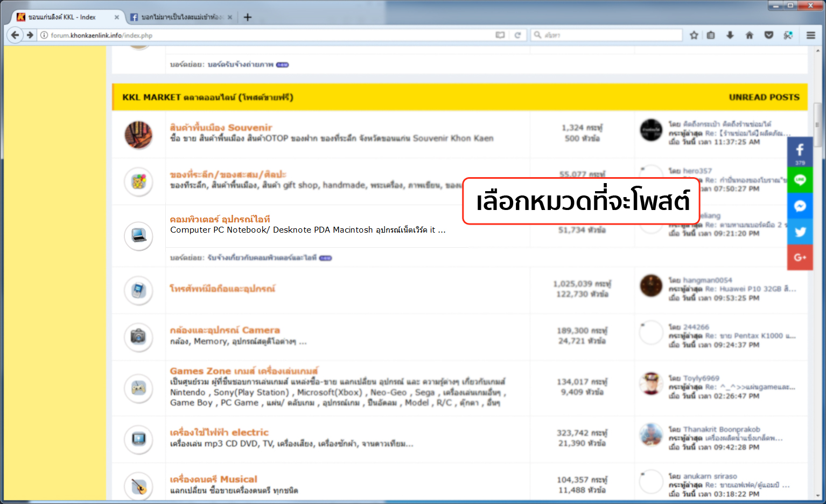Open the Games Zone board link
Screen dimensions: 826x504
point(244,371)
